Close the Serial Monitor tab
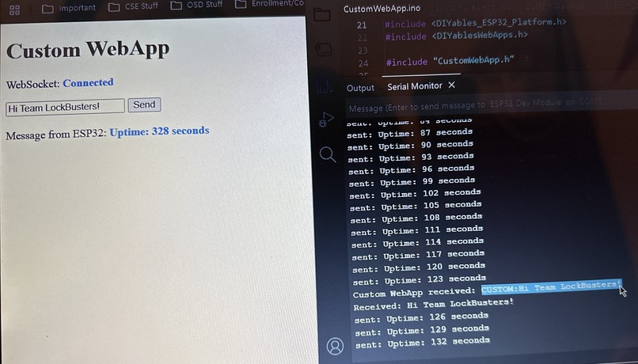This screenshot has height=364, width=638. pos(452,85)
